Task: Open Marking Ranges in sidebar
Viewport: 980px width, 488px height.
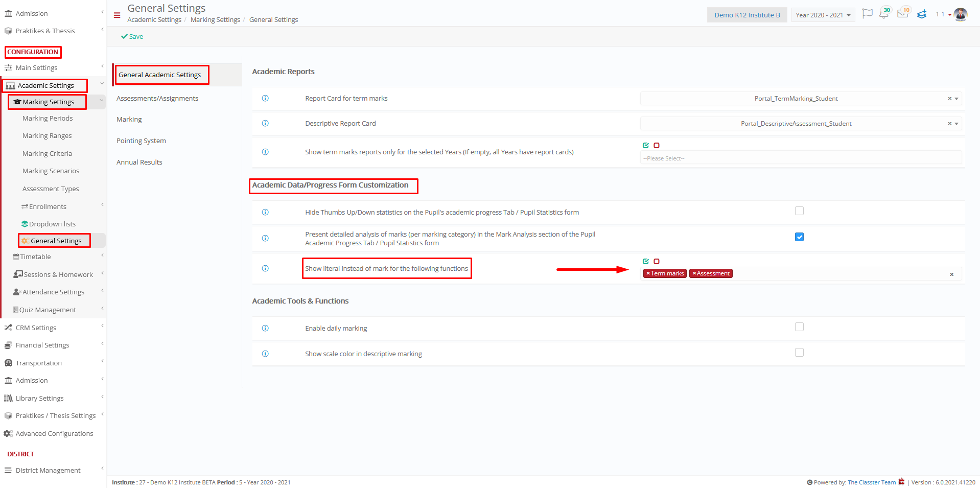Action: click(x=47, y=135)
